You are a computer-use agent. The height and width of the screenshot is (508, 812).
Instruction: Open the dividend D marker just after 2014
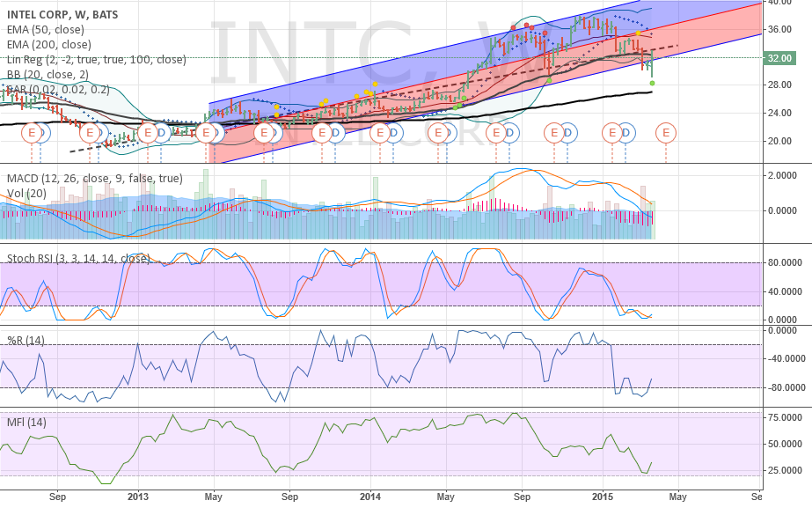tap(393, 133)
